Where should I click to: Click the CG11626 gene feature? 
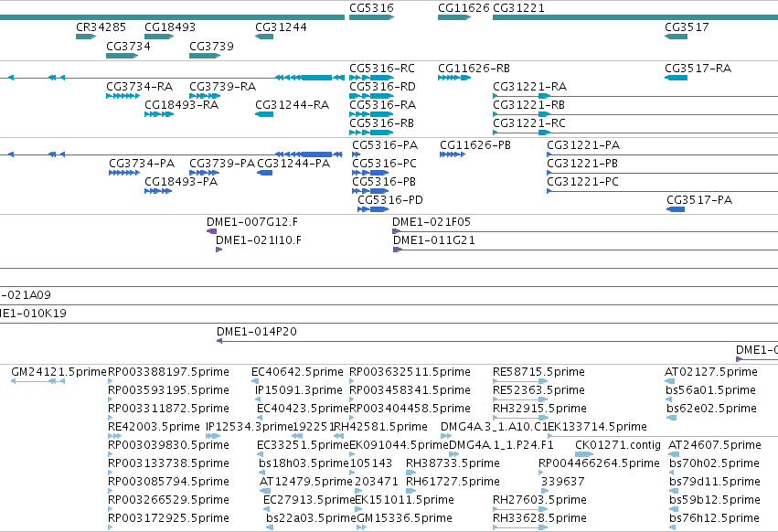454,17
